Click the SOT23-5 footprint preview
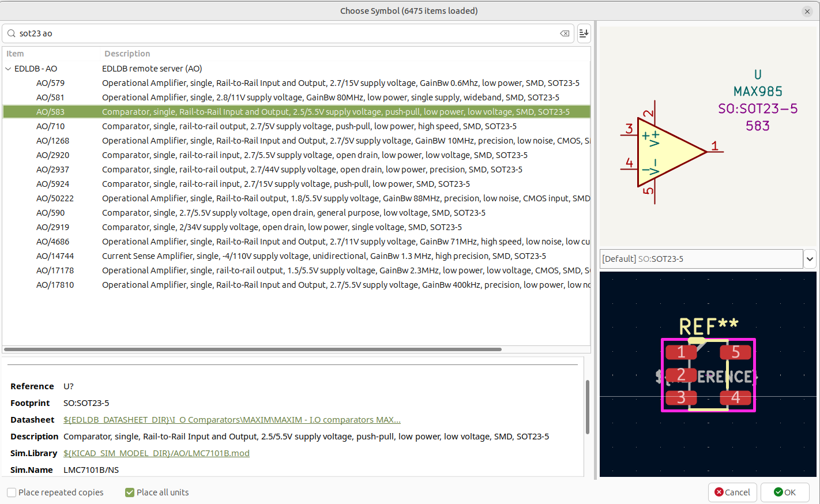 708,374
